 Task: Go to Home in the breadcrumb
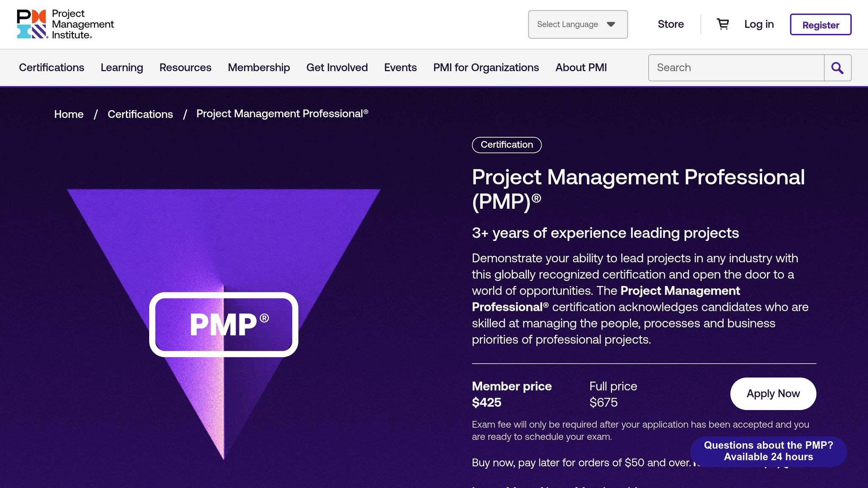click(x=69, y=114)
